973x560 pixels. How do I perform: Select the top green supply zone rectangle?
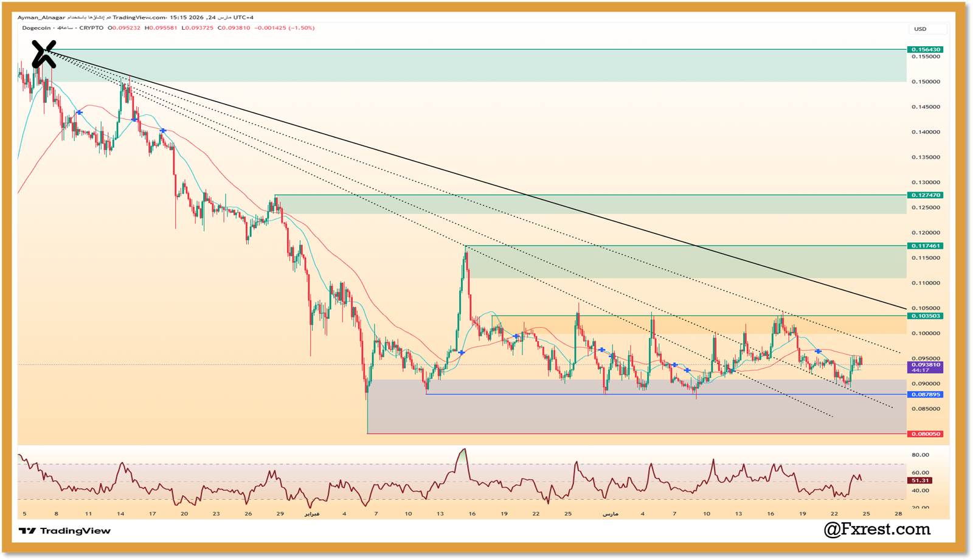pyautogui.click(x=474, y=66)
